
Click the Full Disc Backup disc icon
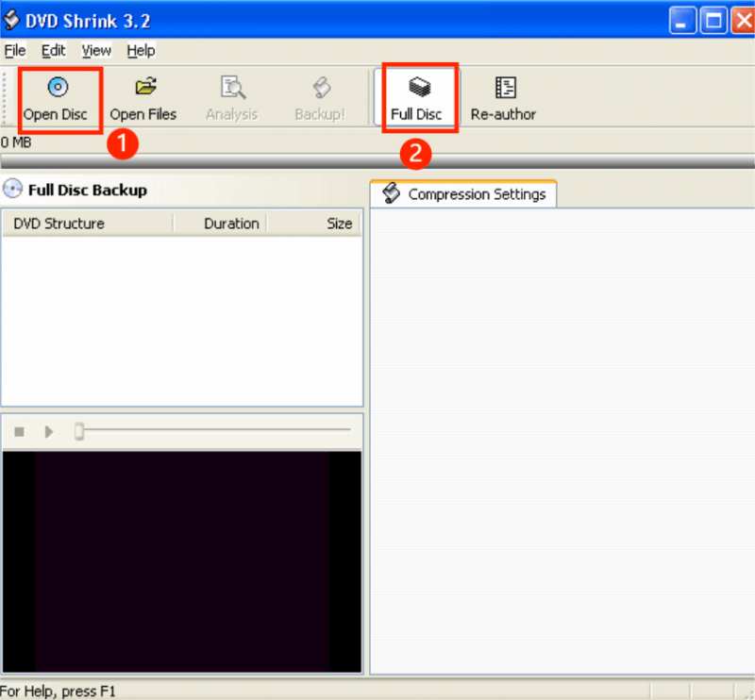tap(12, 189)
